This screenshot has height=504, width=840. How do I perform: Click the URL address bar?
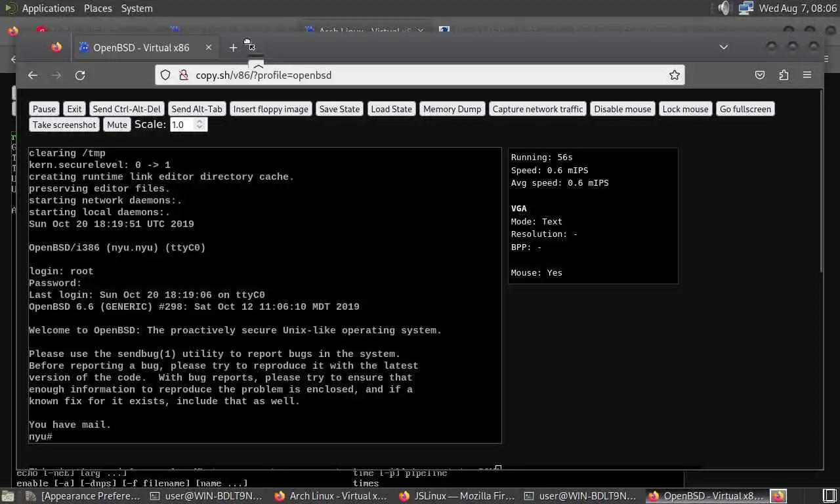click(x=420, y=75)
